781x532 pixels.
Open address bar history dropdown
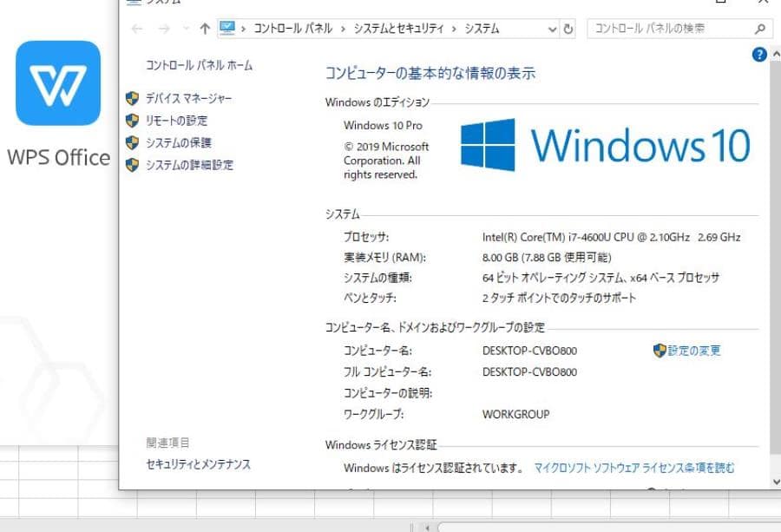pos(552,29)
